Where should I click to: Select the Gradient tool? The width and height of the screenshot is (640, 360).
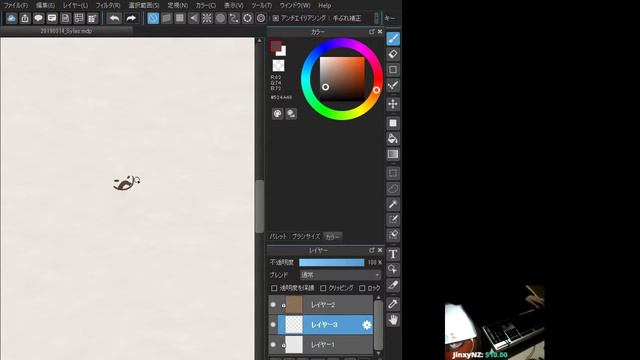pyautogui.click(x=393, y=154)
